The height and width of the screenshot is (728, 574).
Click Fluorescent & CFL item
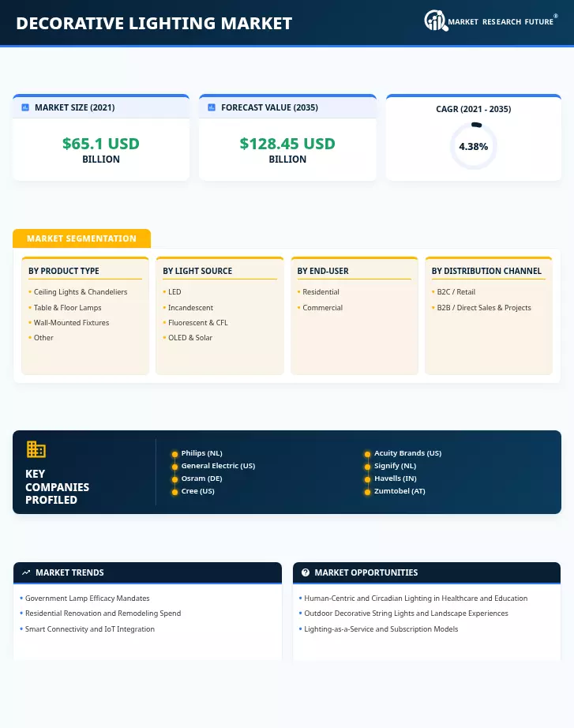(198, 323)
